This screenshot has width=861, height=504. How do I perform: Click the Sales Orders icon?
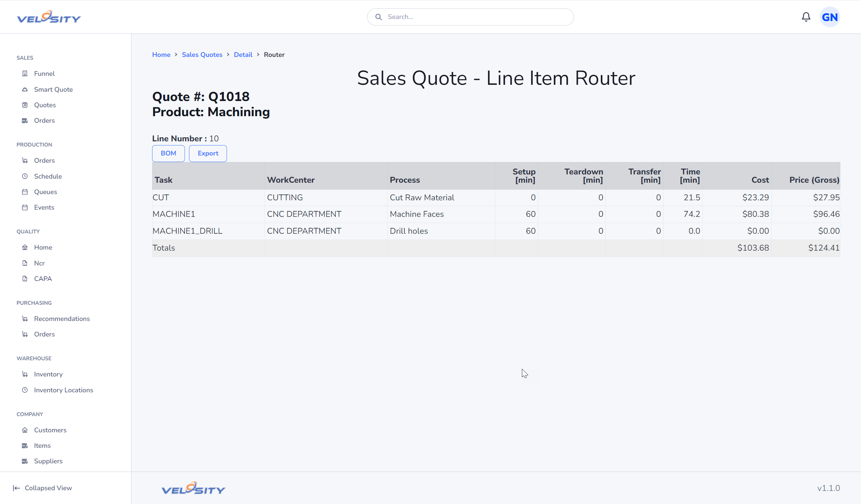coord(25,120)
